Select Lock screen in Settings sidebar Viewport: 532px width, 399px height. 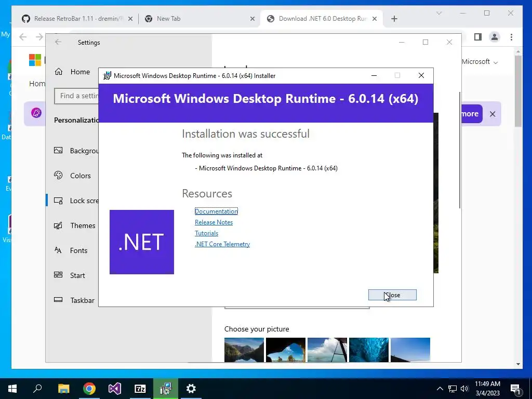[x=75, y=201]
